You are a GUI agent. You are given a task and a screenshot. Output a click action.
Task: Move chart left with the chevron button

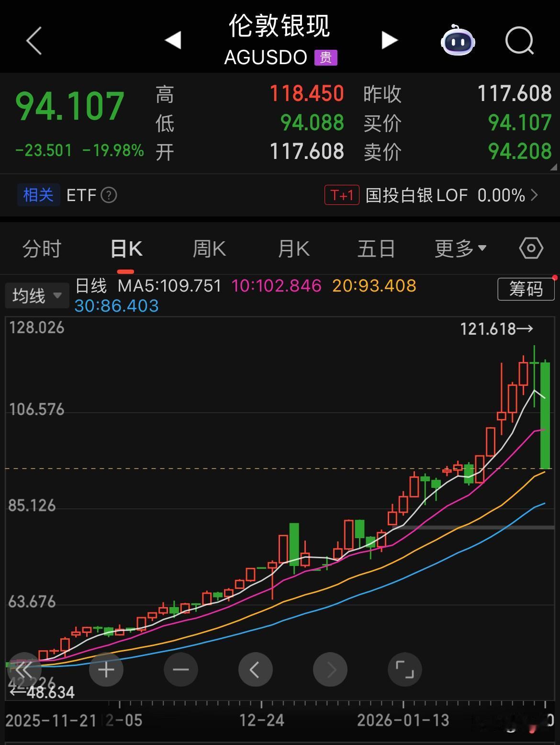point(256,669)
